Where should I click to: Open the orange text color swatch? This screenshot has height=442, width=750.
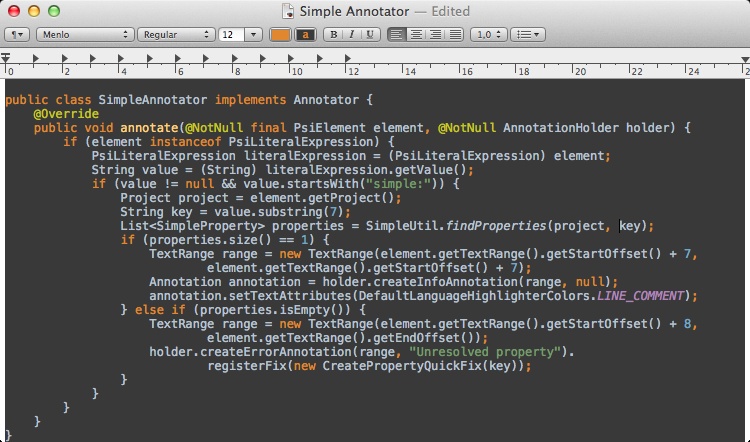[280, 34]
